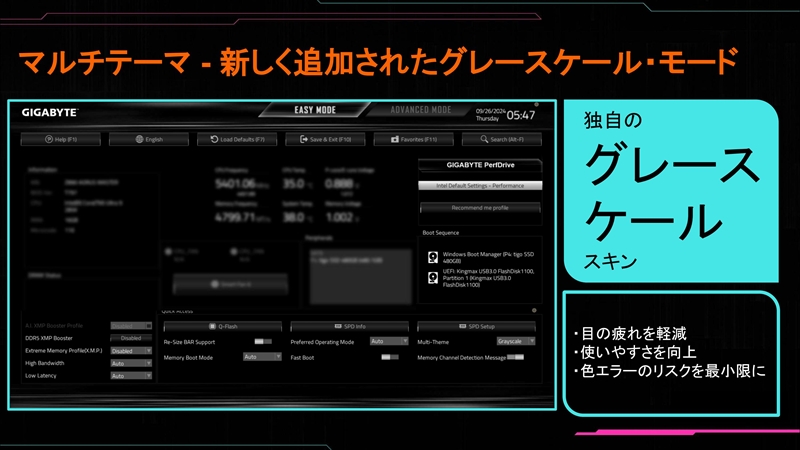Screen dimensions: 800x450
Task: Switch to the ADVANCED MODE tab
Action: 420,110
